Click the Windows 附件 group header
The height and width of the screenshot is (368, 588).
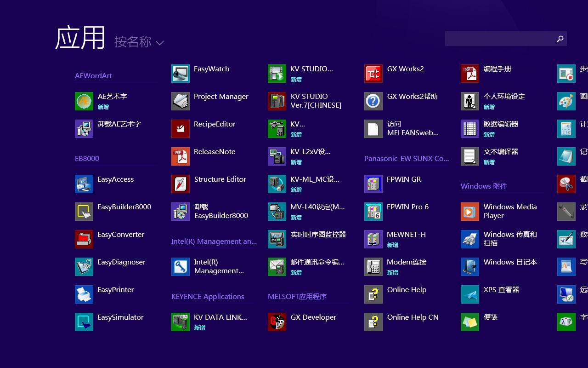coord(484,186)
